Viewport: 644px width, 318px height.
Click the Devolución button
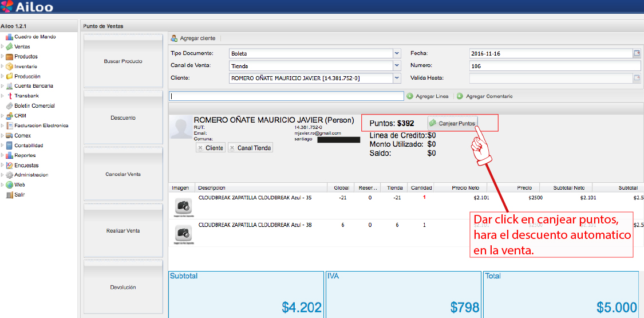coord(123,288)
